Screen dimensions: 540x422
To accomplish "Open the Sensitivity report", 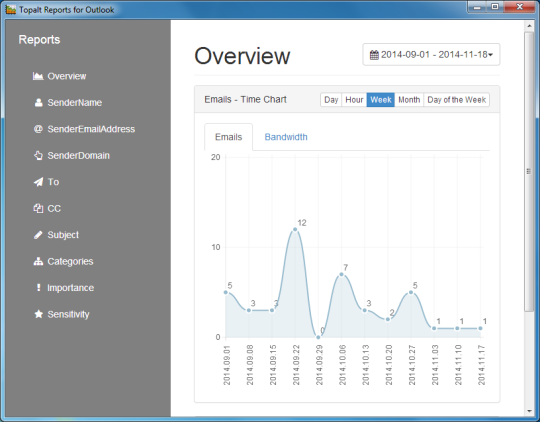I will [x=68, y=314].
